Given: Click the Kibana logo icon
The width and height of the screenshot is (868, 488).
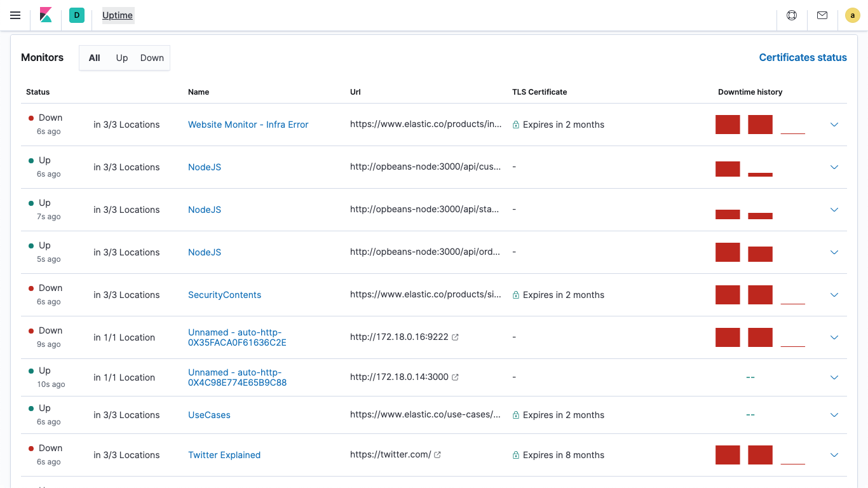Looking at the screenshot, I should [x=46, y=15].
